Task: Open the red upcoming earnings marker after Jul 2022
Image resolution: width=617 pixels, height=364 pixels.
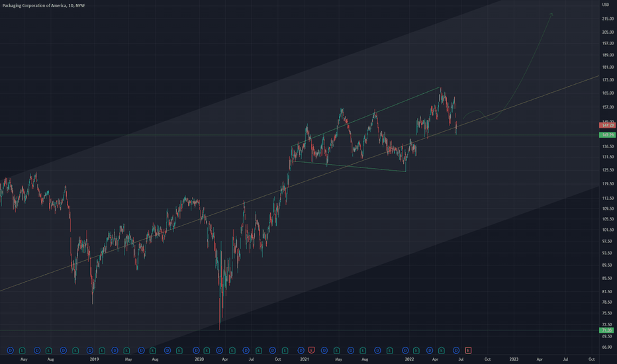Action: click(468, 350)
